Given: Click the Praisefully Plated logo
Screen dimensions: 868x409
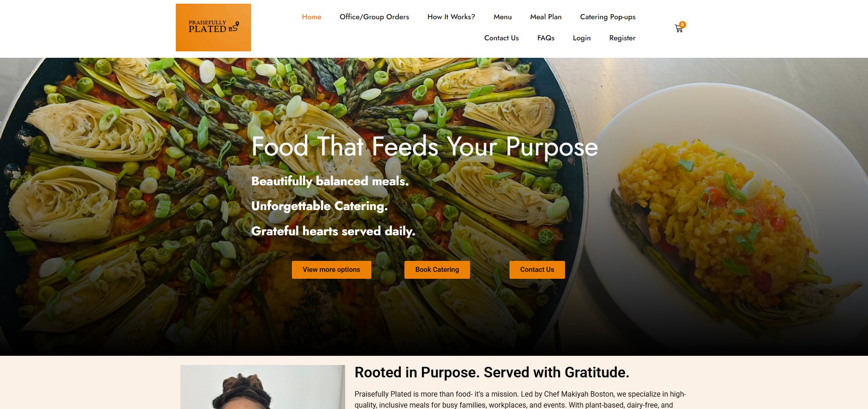Looking at the screenshot, I should 213,28.
